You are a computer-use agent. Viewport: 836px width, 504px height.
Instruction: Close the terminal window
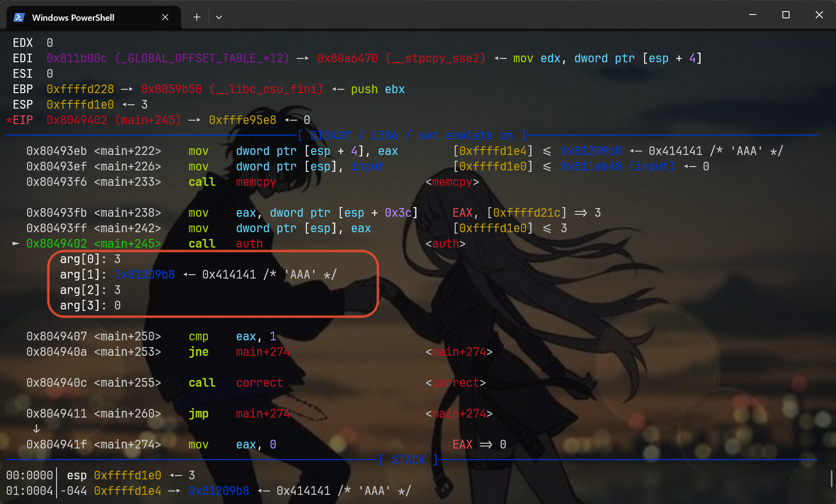819,15
